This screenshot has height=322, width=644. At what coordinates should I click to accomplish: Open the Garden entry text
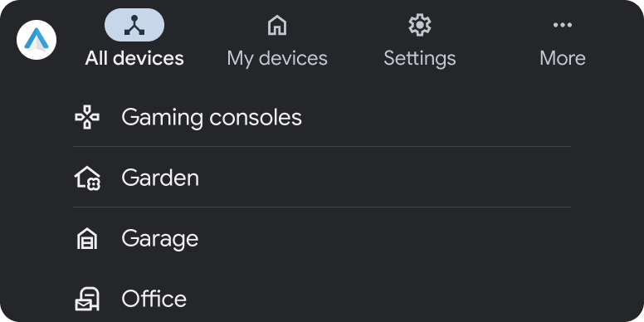[x=160, y=178]
